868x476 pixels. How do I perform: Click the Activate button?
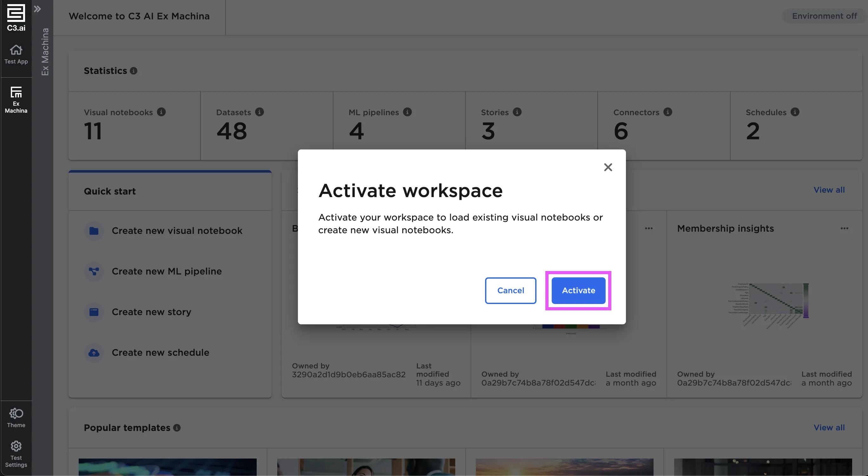click(578, 290)
